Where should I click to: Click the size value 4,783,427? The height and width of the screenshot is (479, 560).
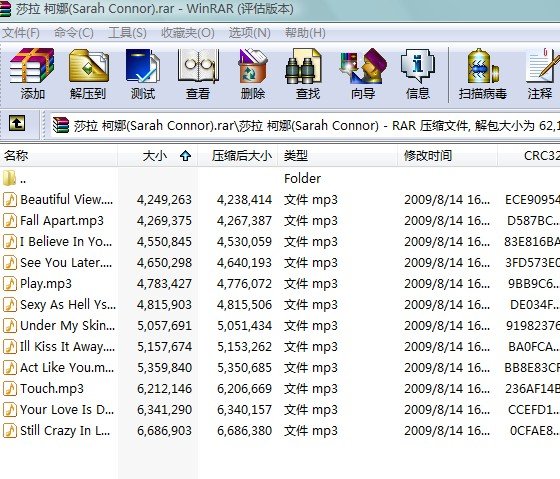pos(164,284)
